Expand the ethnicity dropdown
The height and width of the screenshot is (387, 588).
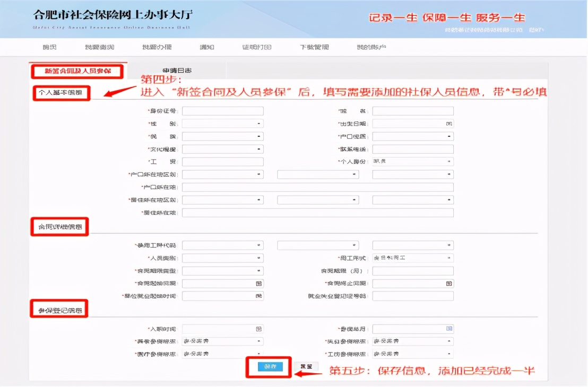point(223,136)
